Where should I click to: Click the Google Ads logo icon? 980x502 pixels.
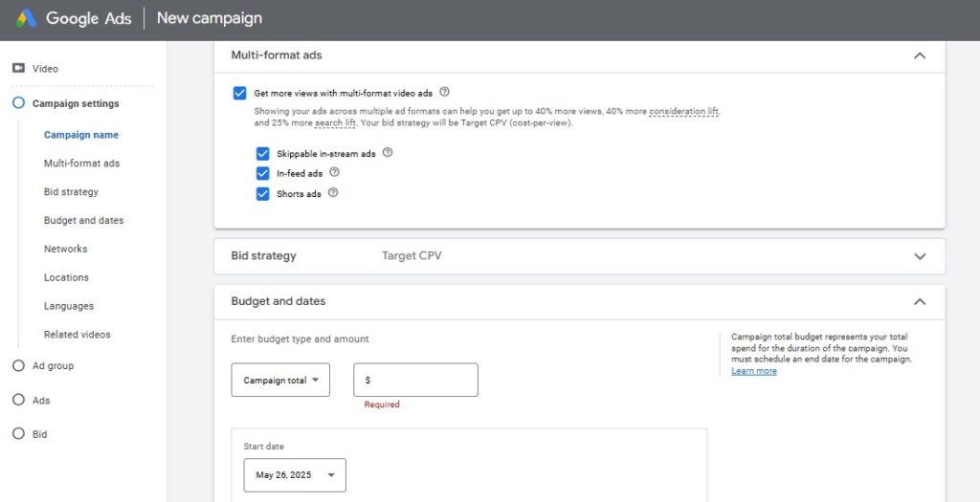tap(26, 18)
